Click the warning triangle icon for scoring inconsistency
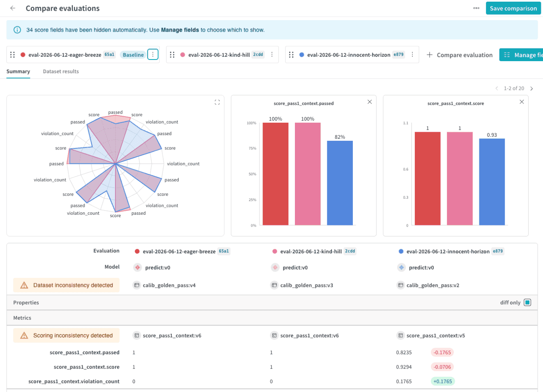The height and width of the screenshot is (392, 543). pos(24,335)
